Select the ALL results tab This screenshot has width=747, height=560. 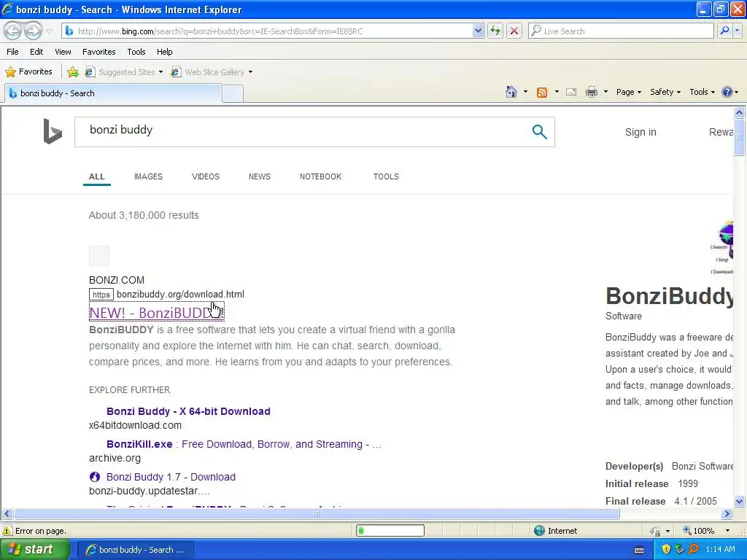click(x=97, y=176)
